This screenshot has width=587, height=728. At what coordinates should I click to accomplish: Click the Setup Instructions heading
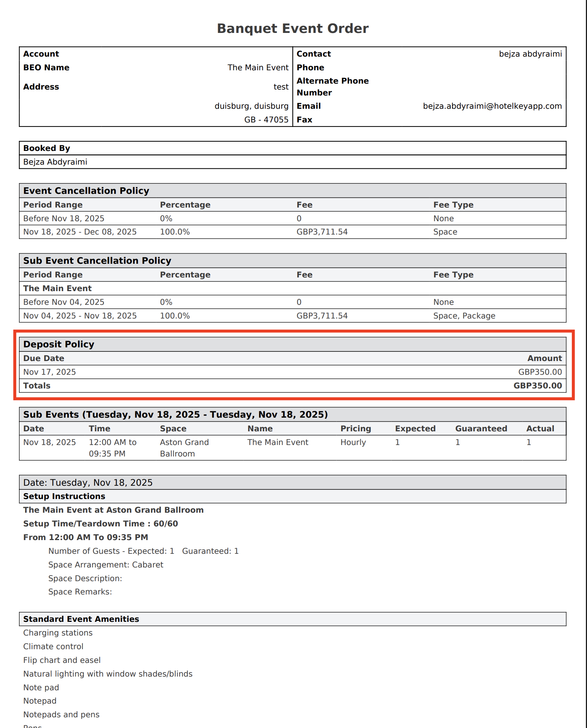[64, 496]
